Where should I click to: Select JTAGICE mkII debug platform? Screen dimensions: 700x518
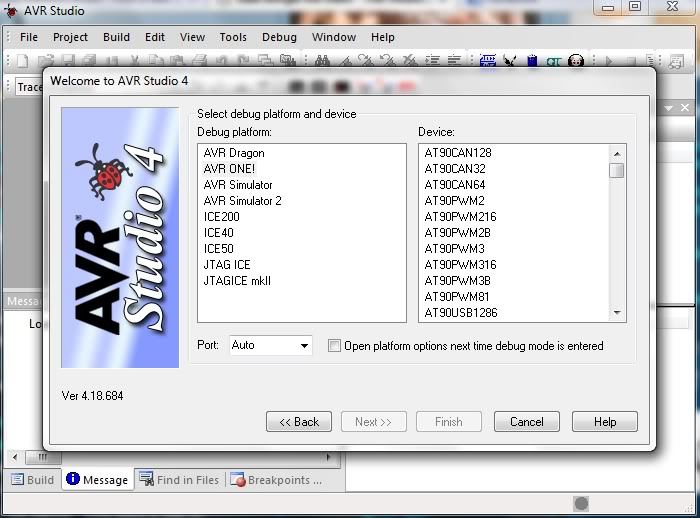coord(237,281)
